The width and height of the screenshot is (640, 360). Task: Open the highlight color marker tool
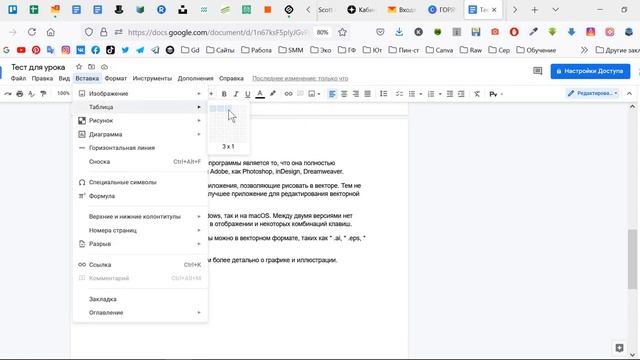pyautogui.click(x=273, y=94)
